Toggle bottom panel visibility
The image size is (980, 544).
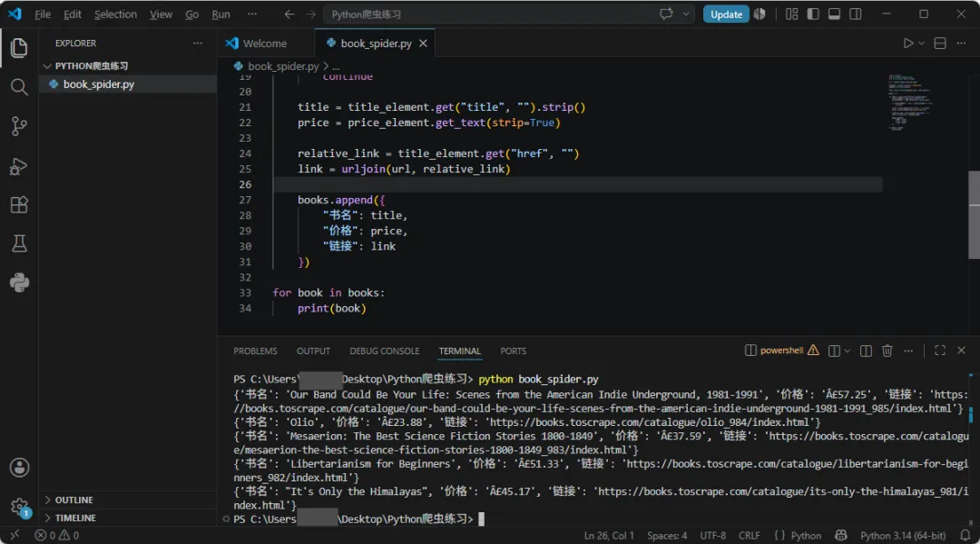(x=834, y=14)
